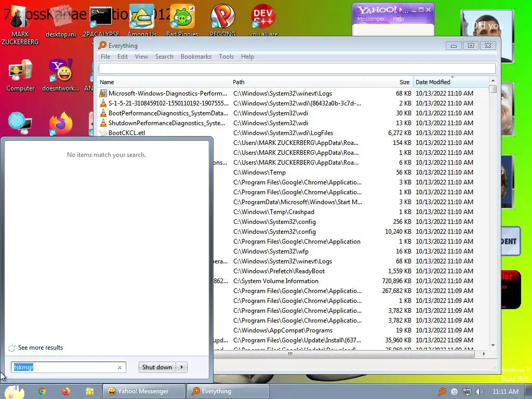The height and width of the screenshot is (399, 532).
Task: Click the vertical scrollbar down arrow
Action: coord(493,345)
